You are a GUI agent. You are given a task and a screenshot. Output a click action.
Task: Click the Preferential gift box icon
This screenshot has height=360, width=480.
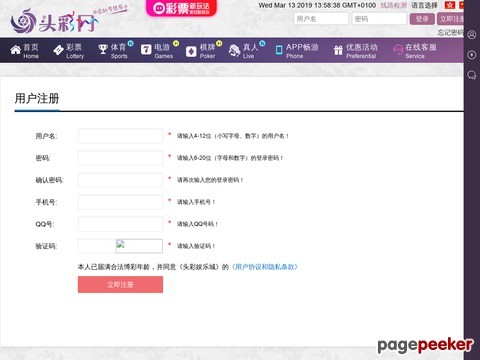coord(338,50)
